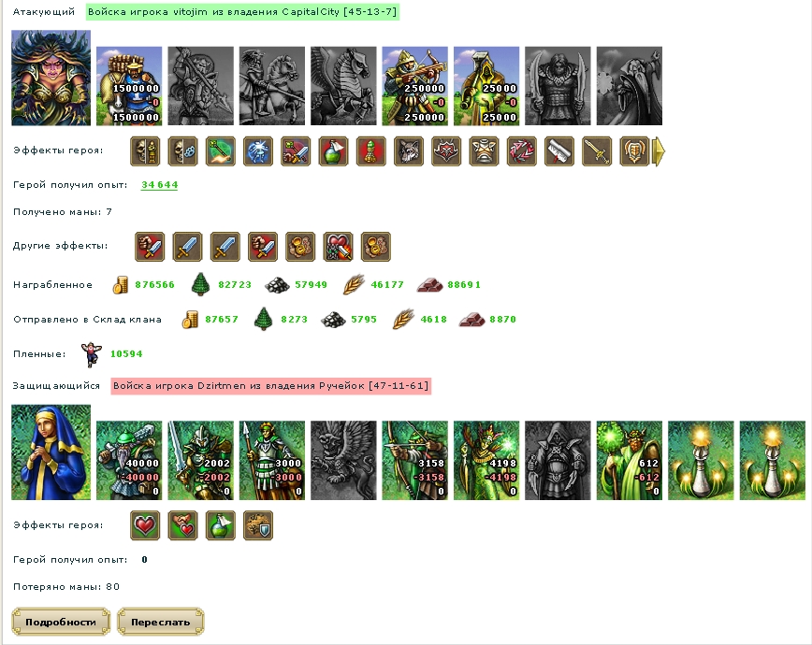The width and height of the screenshot is (812, 645).
Task: Click the crossbowman unit card showing 250000
Action: click(x=414, y=86)
